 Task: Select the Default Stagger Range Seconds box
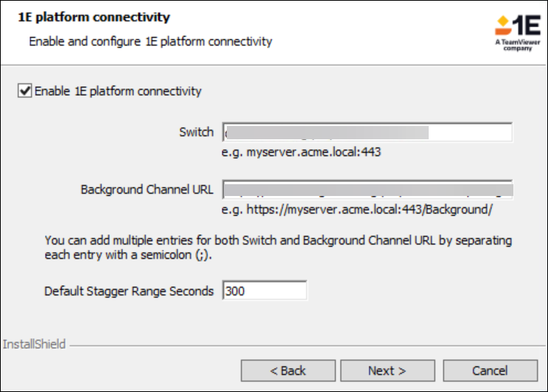264,291
